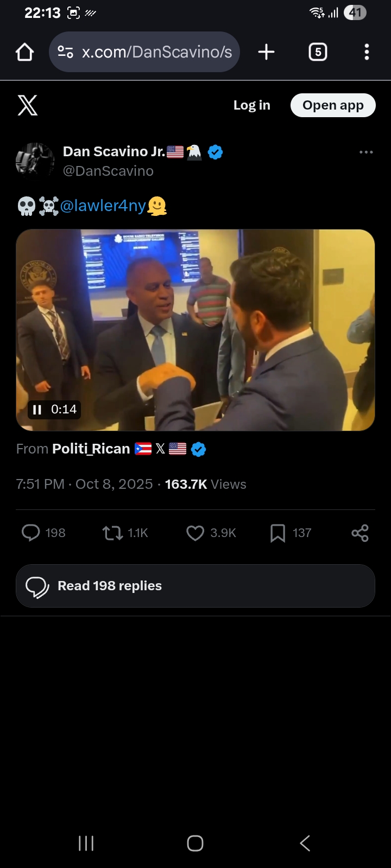This screenshot has height=868, width=391.
Task: Repost the tweet with 1.1K reposts
Action: (x=113, y=533)
